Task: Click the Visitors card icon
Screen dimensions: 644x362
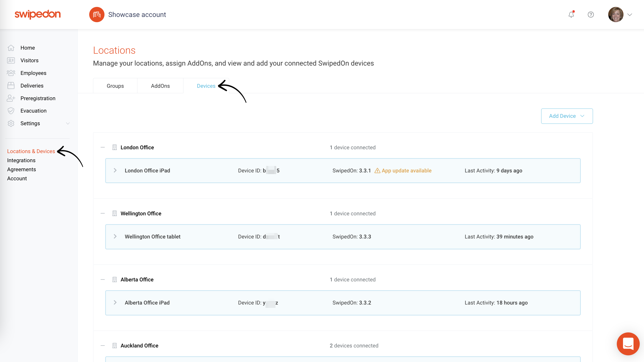Action: click(x=11, y=61)
